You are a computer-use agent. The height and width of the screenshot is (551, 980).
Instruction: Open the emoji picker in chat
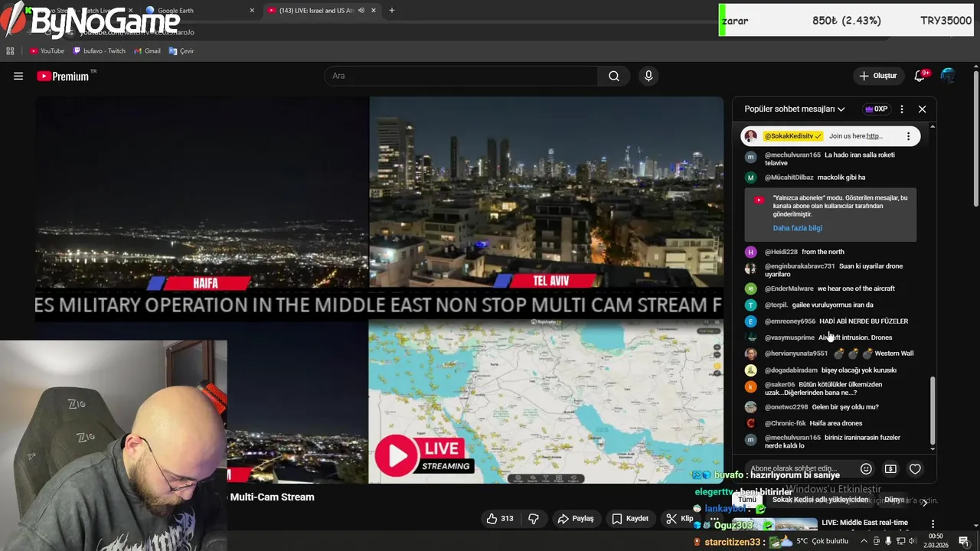coord(866,469)
